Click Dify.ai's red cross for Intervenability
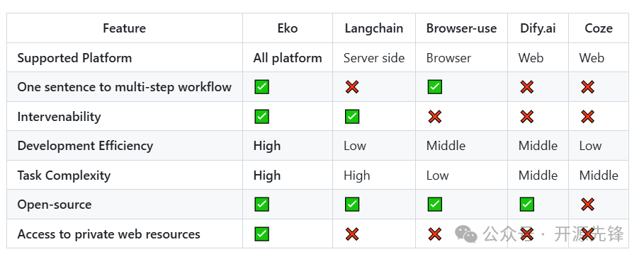The width and height of the screenshot is (644, 259). (x=527, y=117)
